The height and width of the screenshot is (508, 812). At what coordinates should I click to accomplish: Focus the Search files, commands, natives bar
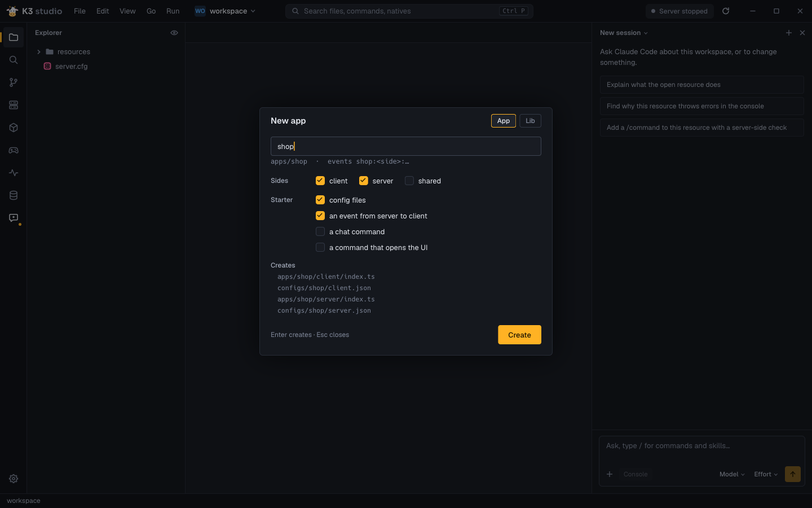pyautogui.click(x=409, y=11)
